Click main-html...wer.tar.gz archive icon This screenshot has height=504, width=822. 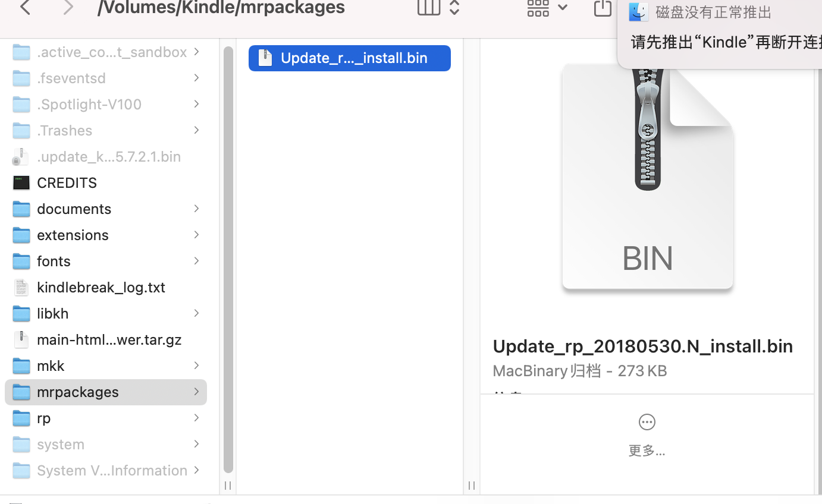(x=21, y=339)
